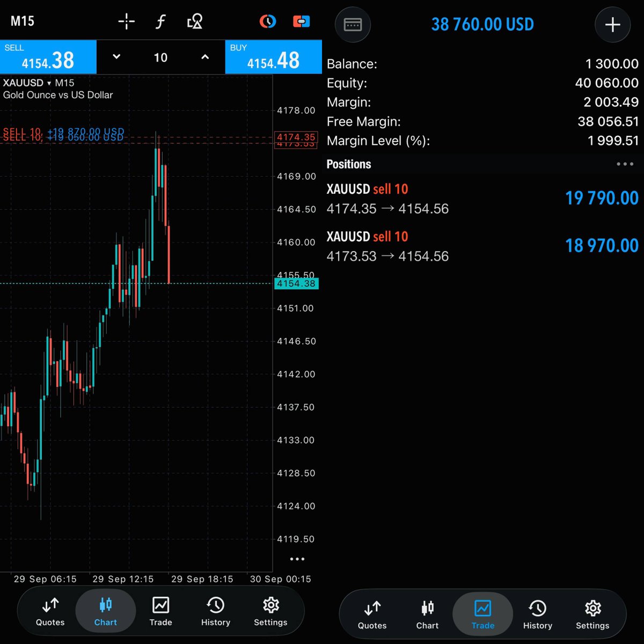Screen dimensions: 644x644
Task: Open the account card icon on trade screen
Action: [353, 25]
